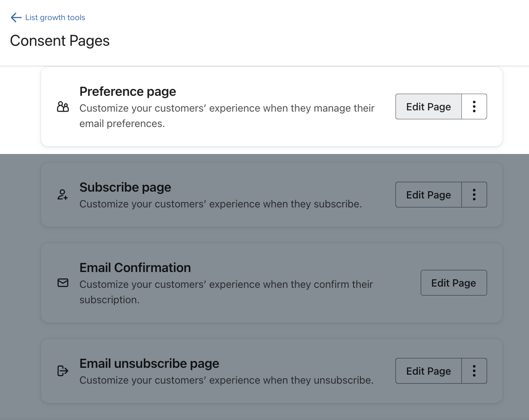Screen dimensions: 529x420
Task: Click the sign-out icon beside Email unsubscribe page
Action: click(62, 371)
